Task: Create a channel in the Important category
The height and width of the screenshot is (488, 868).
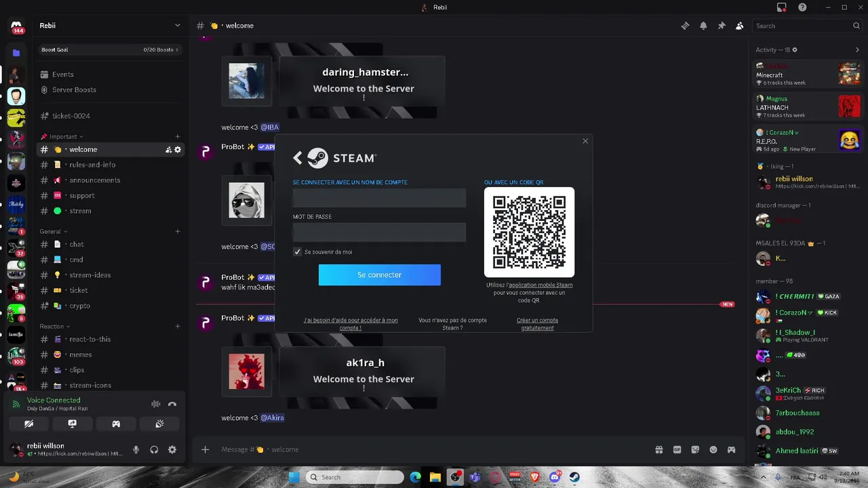Action: tap(178, 136)
